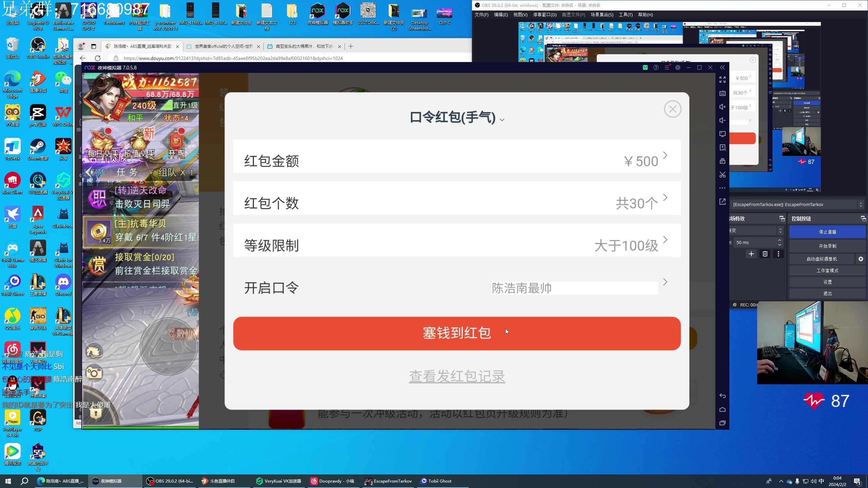
Task: Click Nox Android home button
Action: pos(723,409)
